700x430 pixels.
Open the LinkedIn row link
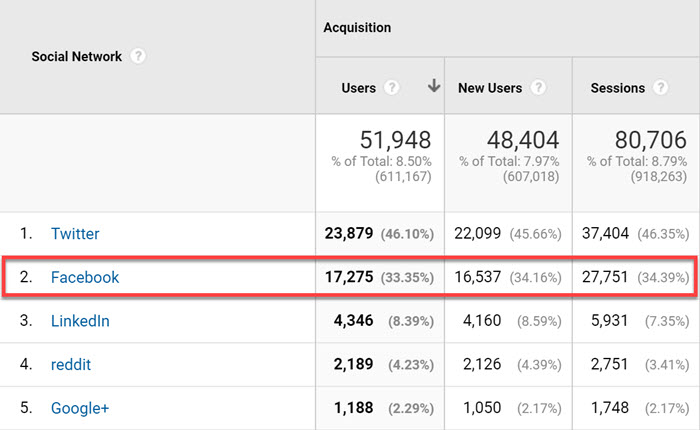coord(80,321)
